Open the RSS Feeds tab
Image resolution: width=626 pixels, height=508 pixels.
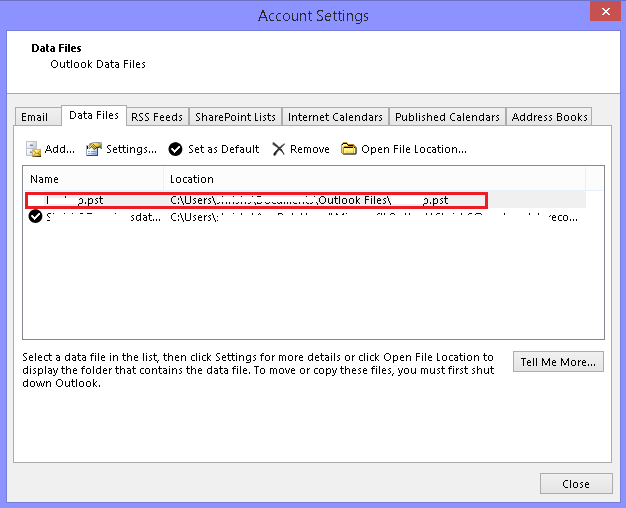click(157, 117)
